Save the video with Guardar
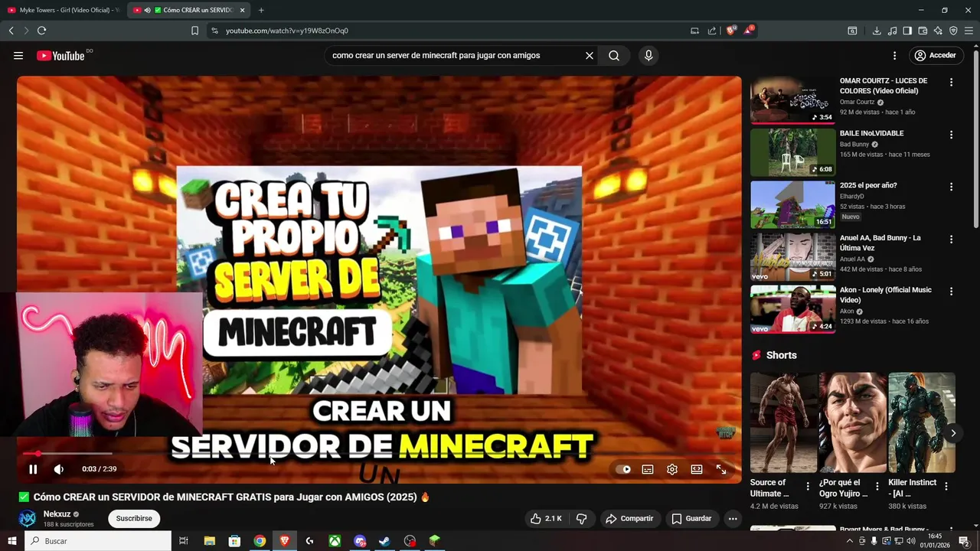Screen dimensions: 980x551 pos(692,519)
